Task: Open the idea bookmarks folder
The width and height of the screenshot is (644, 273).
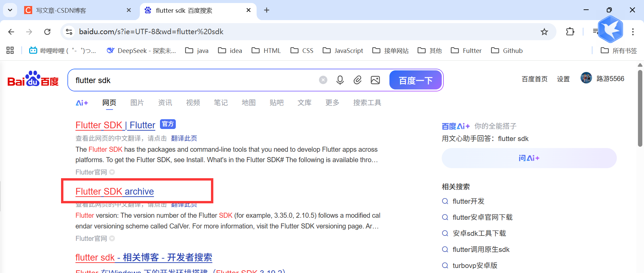Action: click(230, 51)
